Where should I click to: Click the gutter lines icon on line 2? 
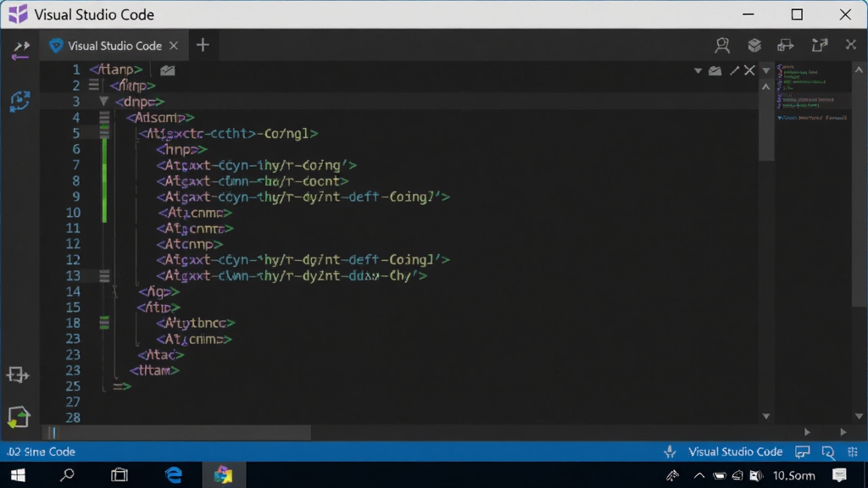click(x=93, y=86)
